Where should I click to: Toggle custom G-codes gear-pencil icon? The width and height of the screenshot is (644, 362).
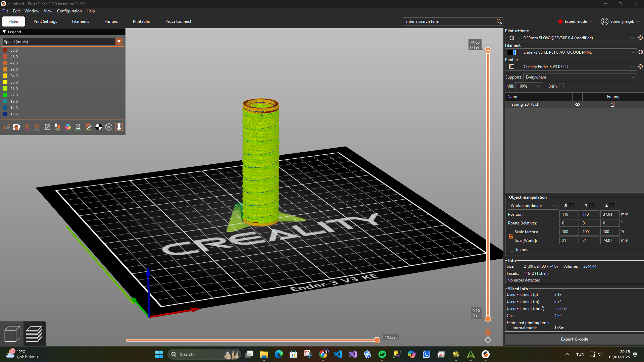tap(88, 127)
